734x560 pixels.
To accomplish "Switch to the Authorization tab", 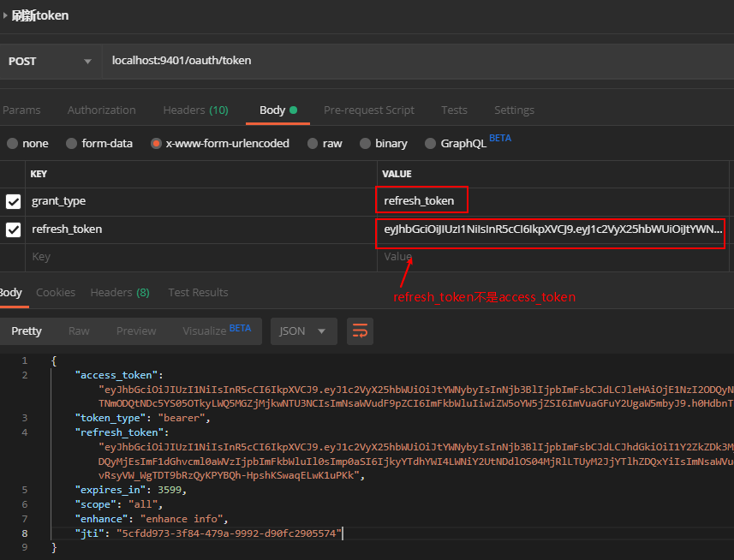I will pos(101,110).
